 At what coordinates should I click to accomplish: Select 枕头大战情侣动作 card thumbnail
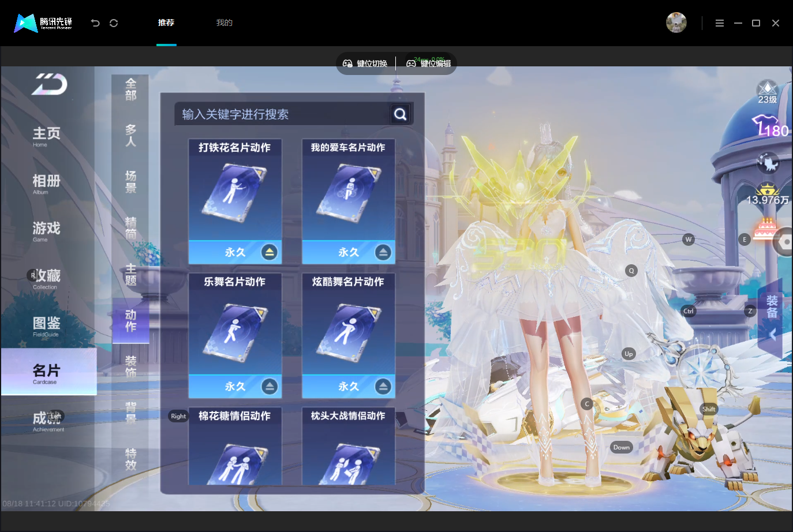pyautogui.click(x=349, y=447)
